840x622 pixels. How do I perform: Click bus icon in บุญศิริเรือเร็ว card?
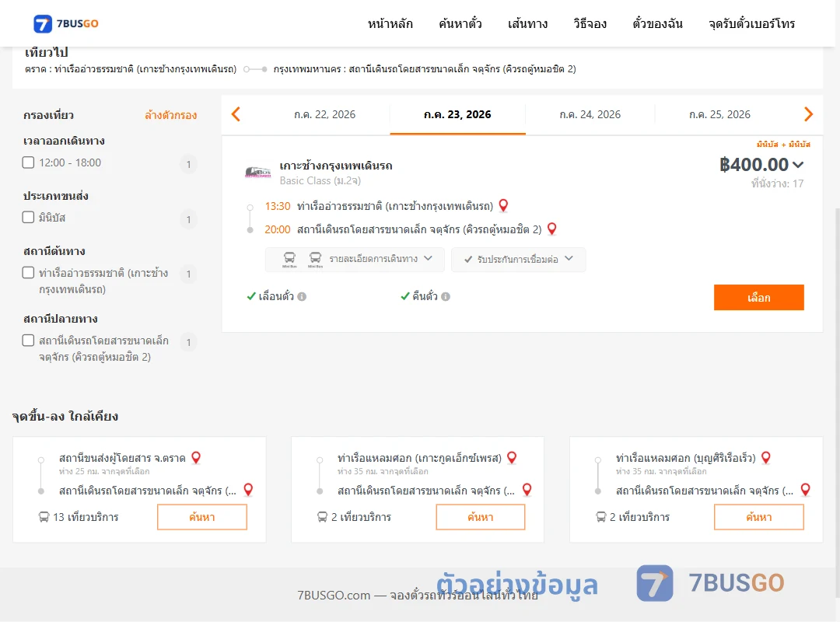(x=600, y=517)
